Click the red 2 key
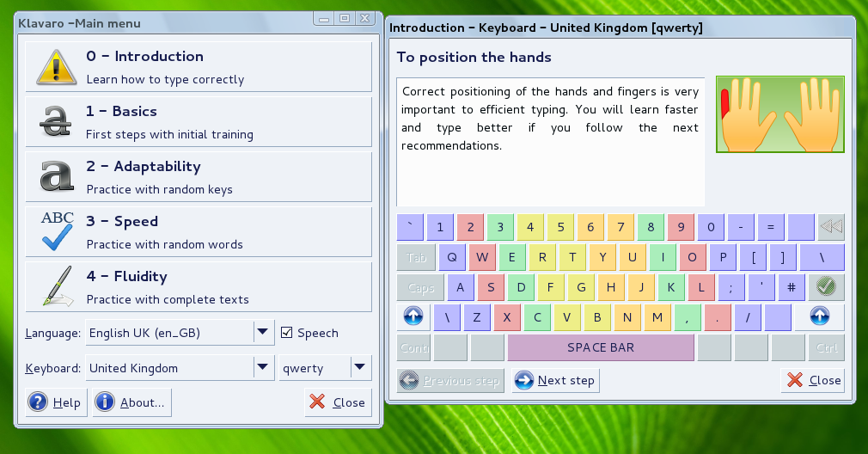 coord(471,227)
